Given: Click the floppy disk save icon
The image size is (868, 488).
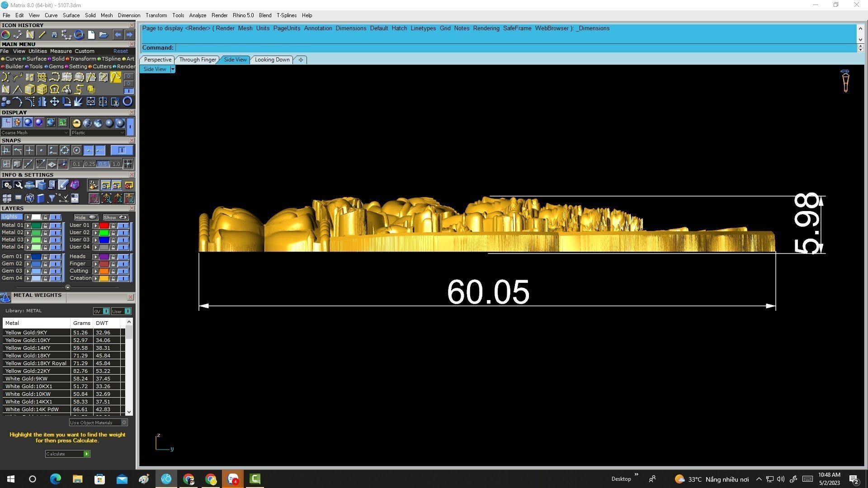Looking at the screenshot, I should click(x=54, y=35).
